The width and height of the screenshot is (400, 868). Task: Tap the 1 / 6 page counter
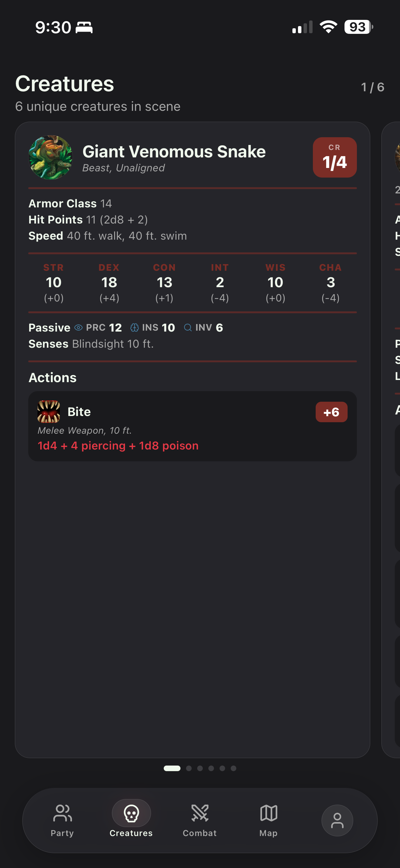pyautogui.click(x=372, y=87)
